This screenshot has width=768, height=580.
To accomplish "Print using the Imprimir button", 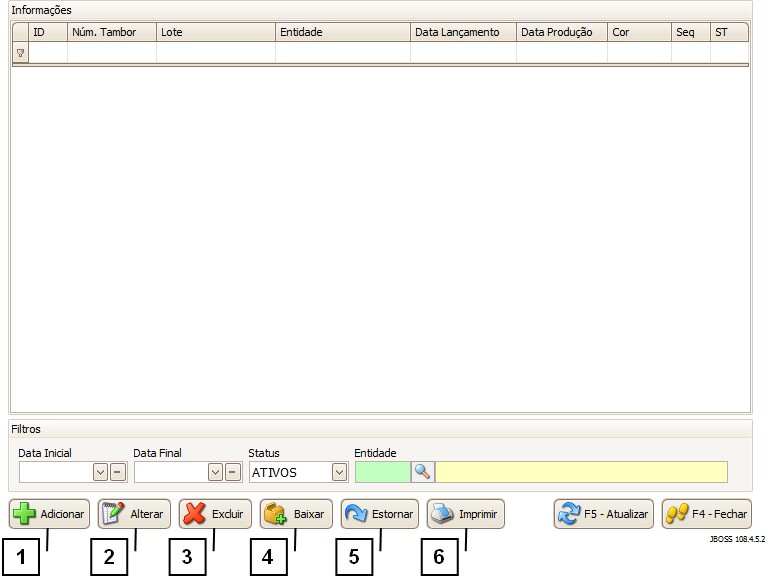I will (x=465, y=514).
